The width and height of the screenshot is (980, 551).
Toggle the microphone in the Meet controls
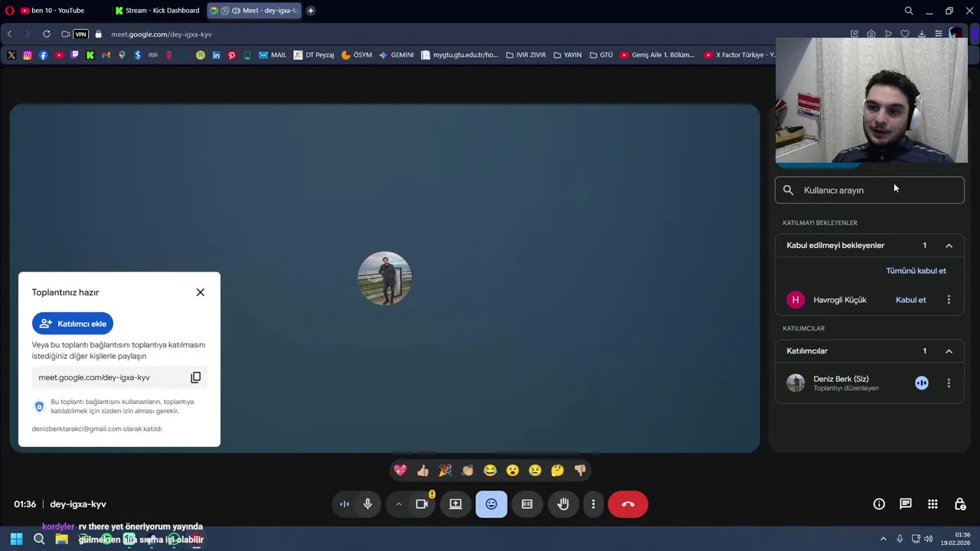click(367, 504)
